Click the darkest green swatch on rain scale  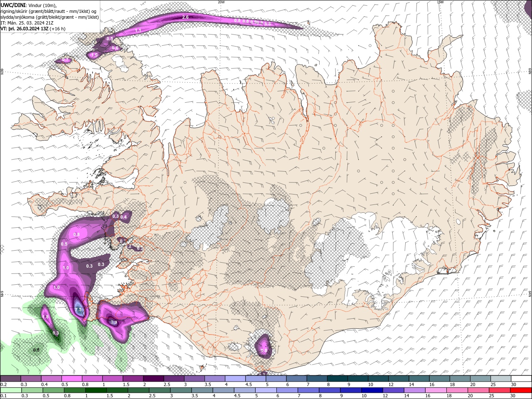click(95, 390)
